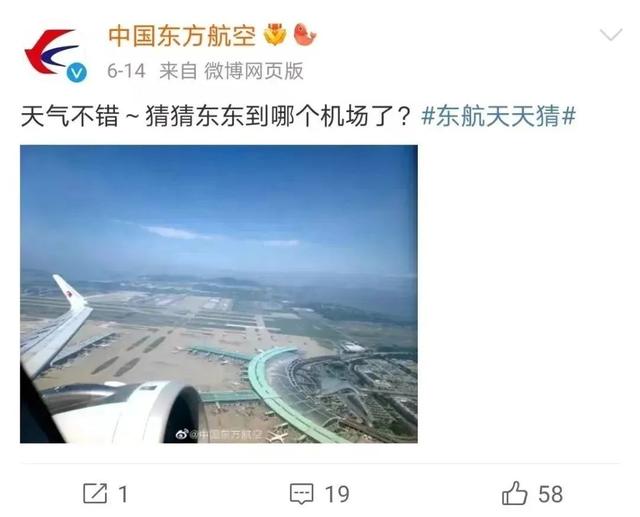Expand the post options chevron menu
The image size is (640, 517).
[x=611, y=35]
